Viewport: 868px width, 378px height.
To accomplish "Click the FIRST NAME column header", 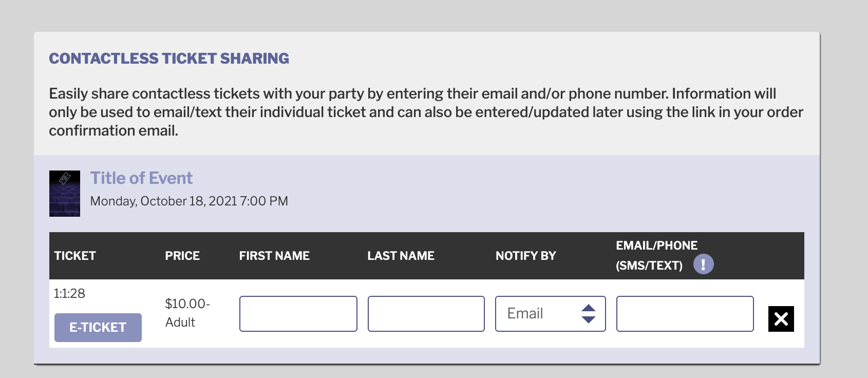I will 274,256.
